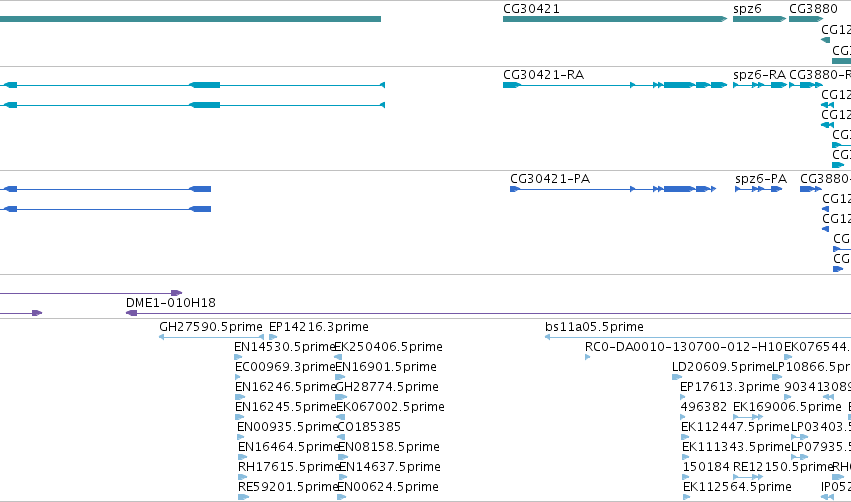
Task: Click the CG30421-PA protein feature label
Action: [550, 179]
